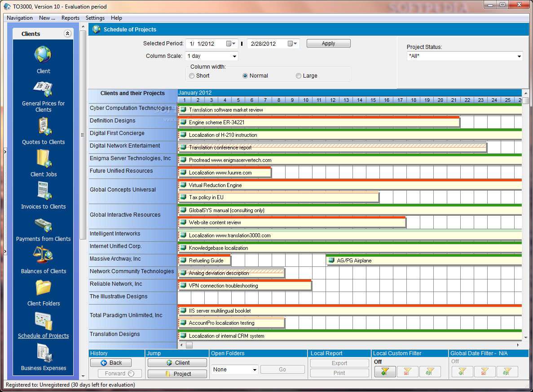Viewport: 533px width, 392px height.
Task: Open Balances of Clients scales icon
Action: [x=43, y=255]
